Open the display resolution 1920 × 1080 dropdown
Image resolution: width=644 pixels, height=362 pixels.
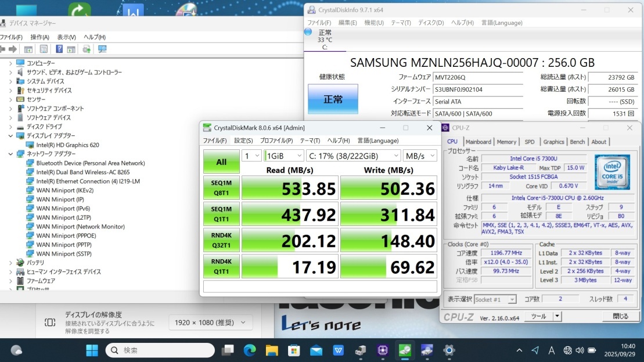coord(210,322)
